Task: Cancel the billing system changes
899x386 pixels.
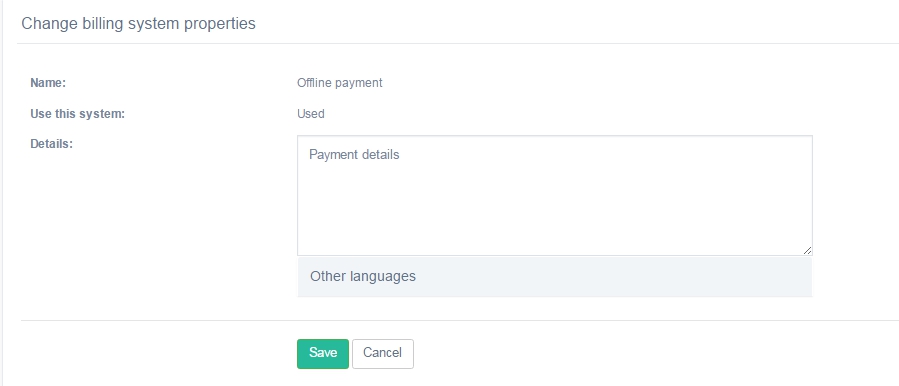Action: click(382, 353)
